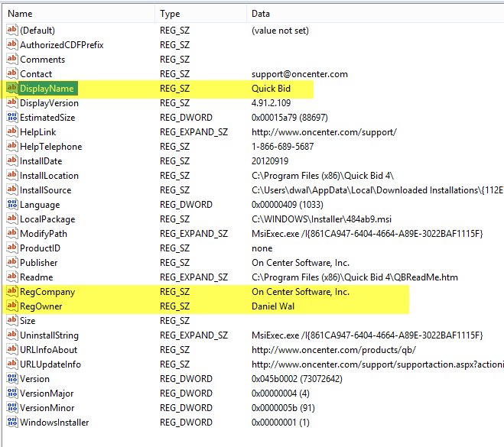The height and width of the screenshot is (447, 504).
Task: Click the icon beside InstallLocation
Action: [12, 175]
